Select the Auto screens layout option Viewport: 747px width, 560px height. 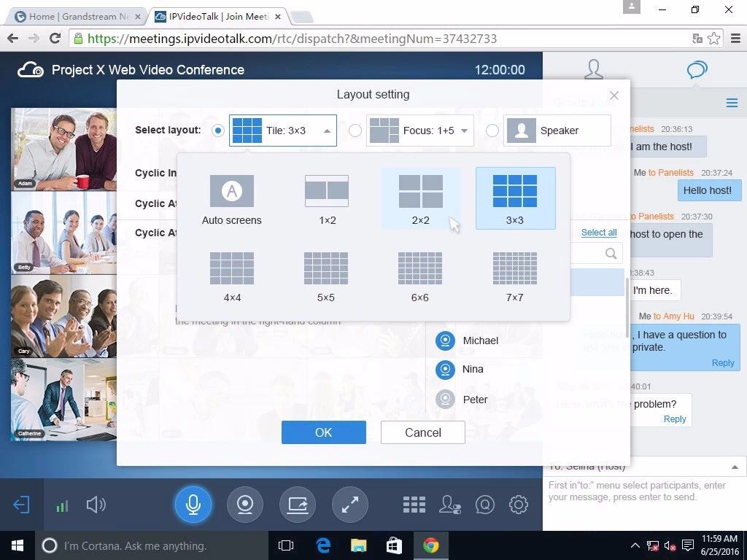pyautogui.click(x=231, y=199)
